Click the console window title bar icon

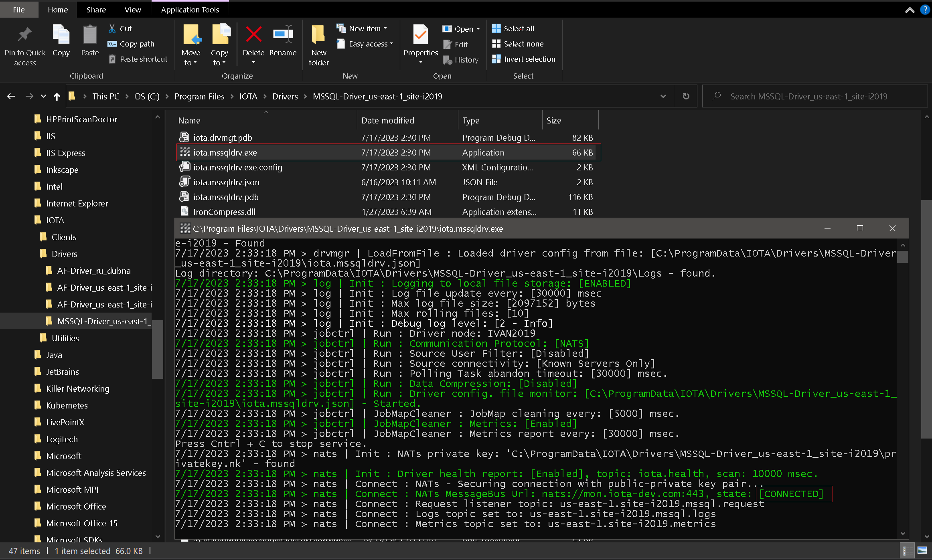185,228
